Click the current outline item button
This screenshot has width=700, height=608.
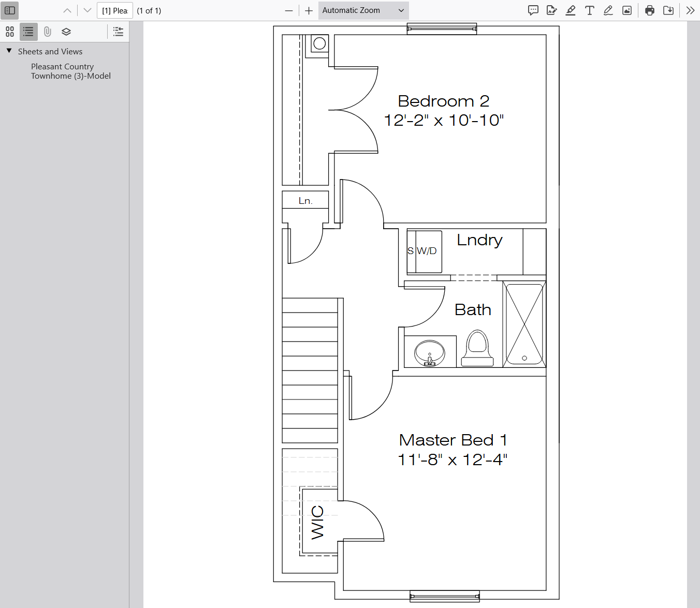click(x=118, y=32)
